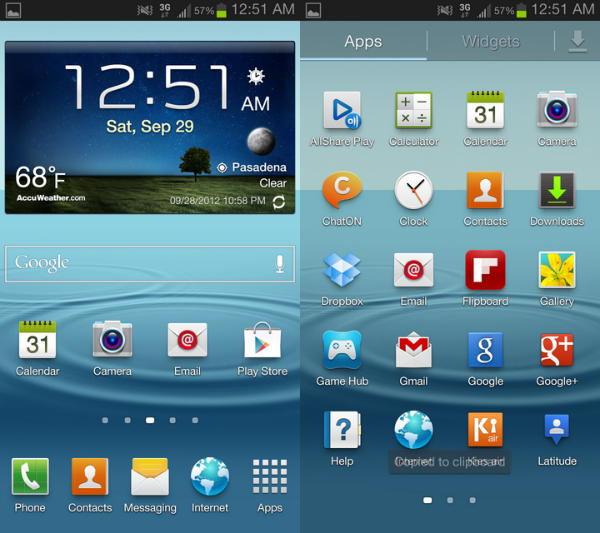Go to first home screen page dot
Image resolution: width=600 pixels, height=533 pixels.
tap(105, 420)
